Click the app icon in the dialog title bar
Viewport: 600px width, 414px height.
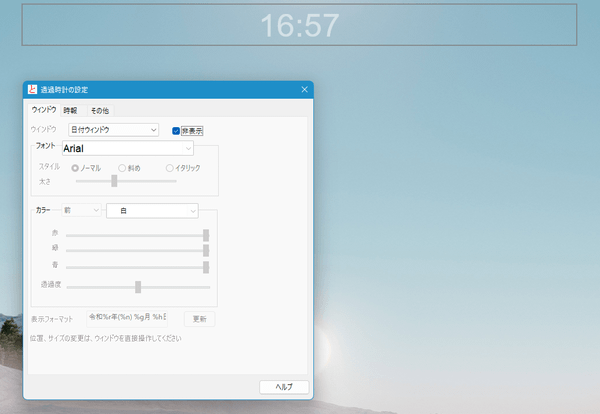pyautogui.click(x=32, y=90)
